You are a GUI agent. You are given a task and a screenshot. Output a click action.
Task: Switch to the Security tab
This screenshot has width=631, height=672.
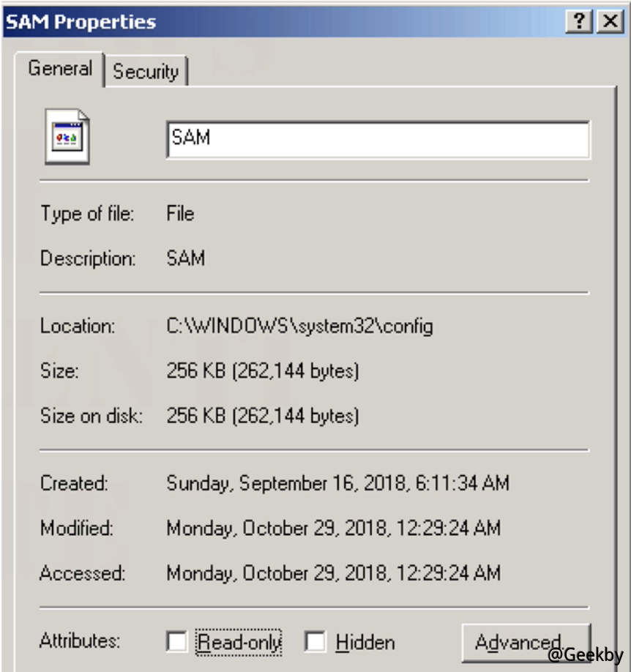coord(146,72)
